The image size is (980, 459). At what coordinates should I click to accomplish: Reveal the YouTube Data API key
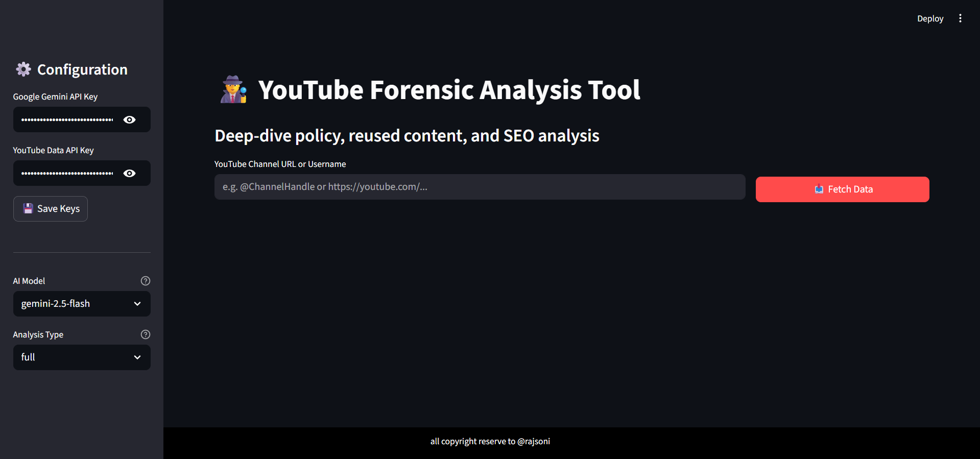(130, 173)
